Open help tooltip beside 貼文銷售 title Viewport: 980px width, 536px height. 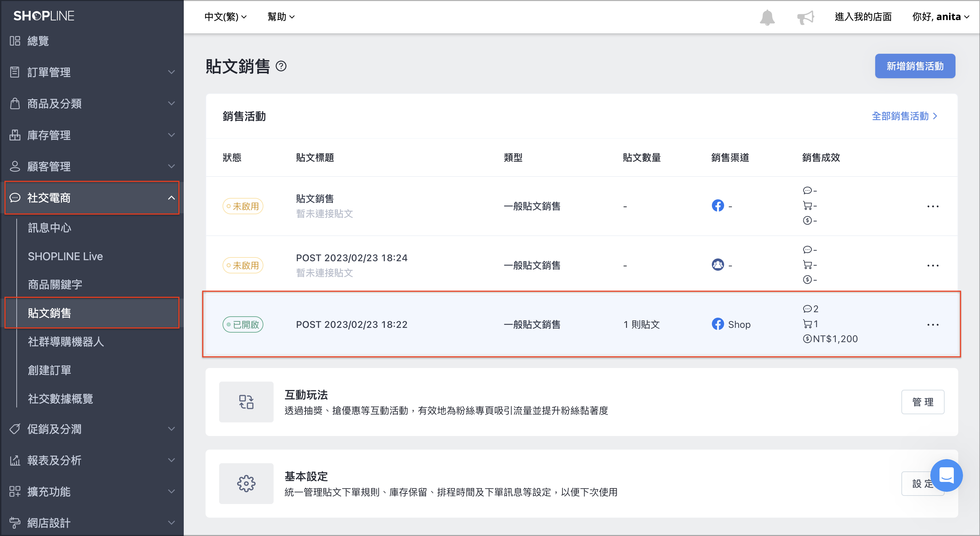tap(281, 66)
